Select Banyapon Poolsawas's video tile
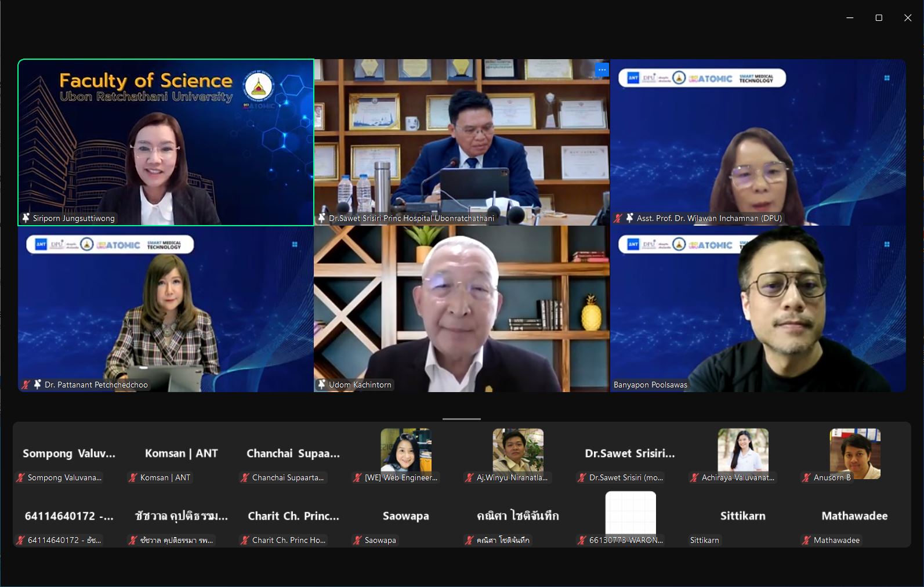This screenshot has height=587, width=924. pyautogui.click(x=758, y=309)
